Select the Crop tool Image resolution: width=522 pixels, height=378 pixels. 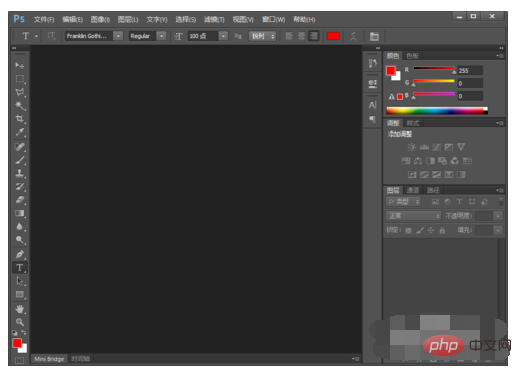(x=20, y=119)
